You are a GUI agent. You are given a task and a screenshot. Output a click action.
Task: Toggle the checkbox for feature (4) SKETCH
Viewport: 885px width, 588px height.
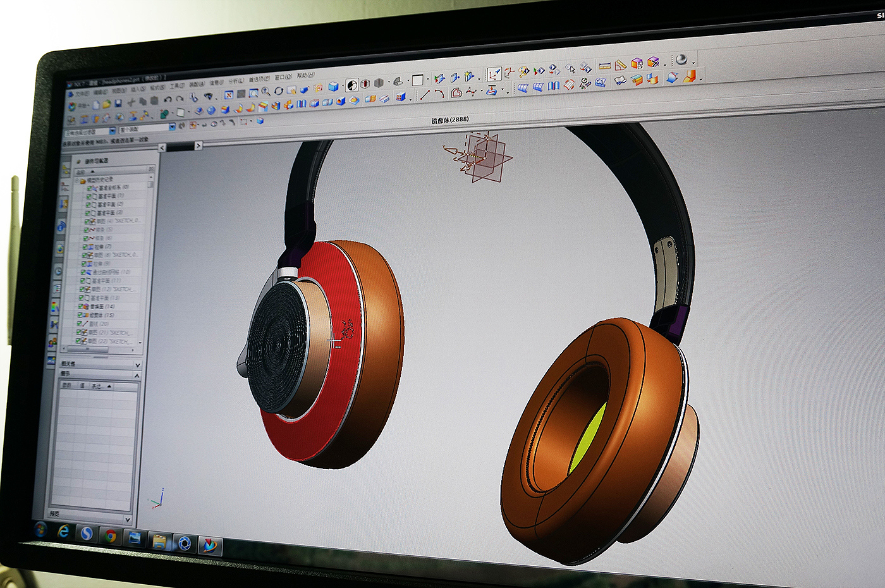87,222
